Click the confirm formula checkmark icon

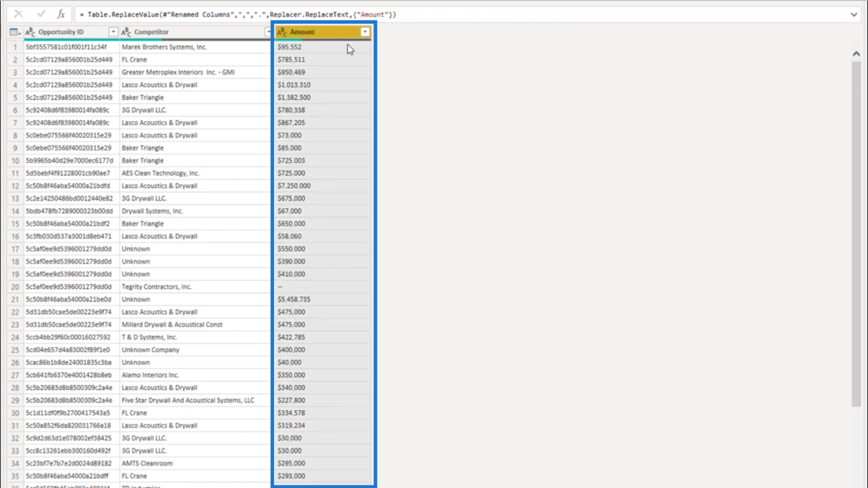[41, 14]
